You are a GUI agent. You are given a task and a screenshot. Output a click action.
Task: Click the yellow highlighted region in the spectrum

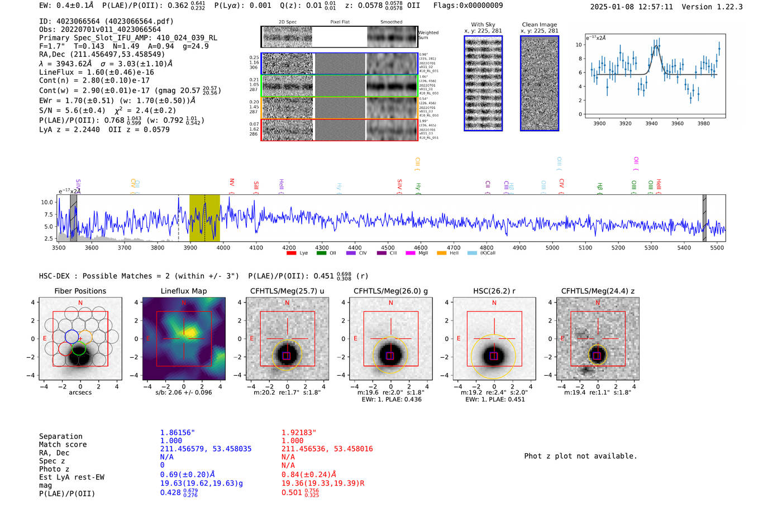click(x=204, y=218)
